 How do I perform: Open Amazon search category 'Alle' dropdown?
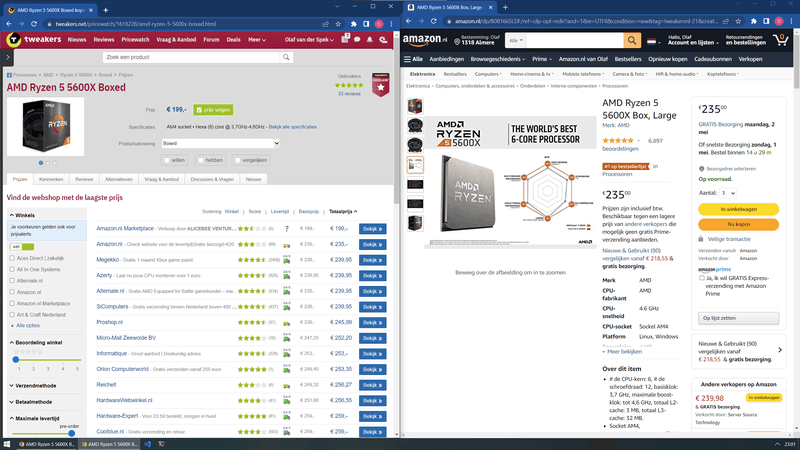(x=516, y=40)
